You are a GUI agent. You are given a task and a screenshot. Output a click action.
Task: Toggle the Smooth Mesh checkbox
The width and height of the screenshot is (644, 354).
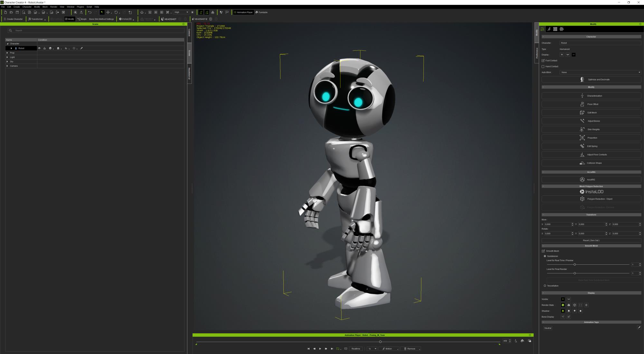point(544,251)
